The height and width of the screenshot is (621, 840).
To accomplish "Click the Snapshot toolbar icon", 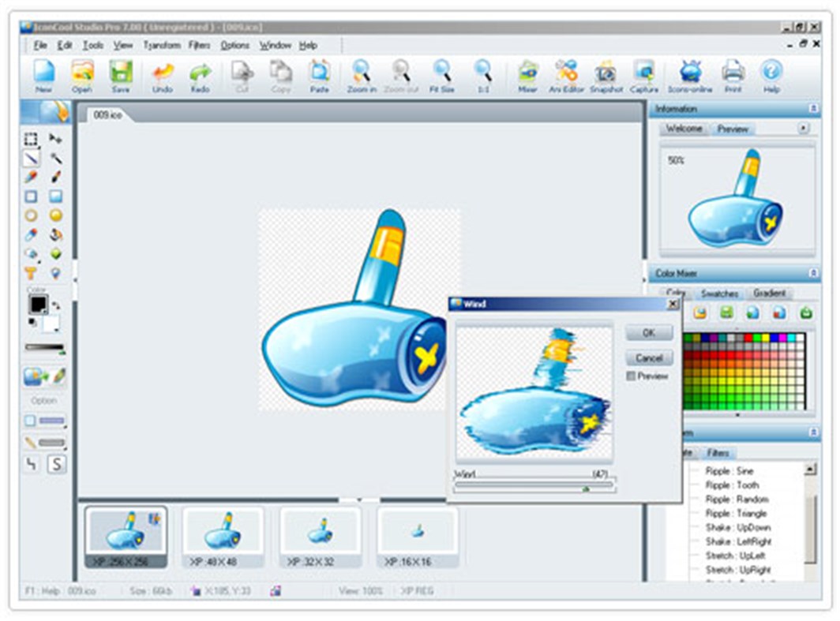I will click(x=606, y=76).
